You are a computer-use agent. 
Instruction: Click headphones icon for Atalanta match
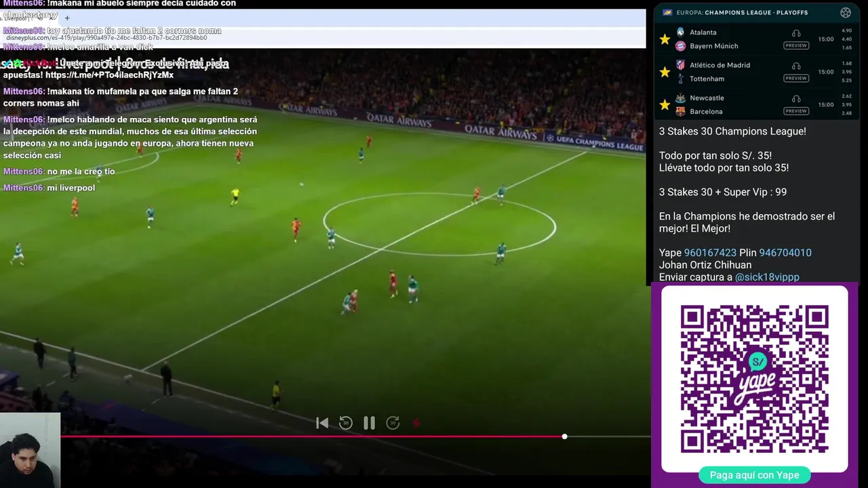pos(796,33)
